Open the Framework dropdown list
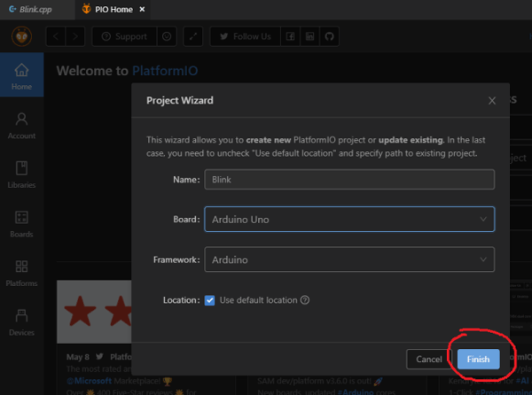The width and height of the screenshot is (532, 395). click(348, 259)
